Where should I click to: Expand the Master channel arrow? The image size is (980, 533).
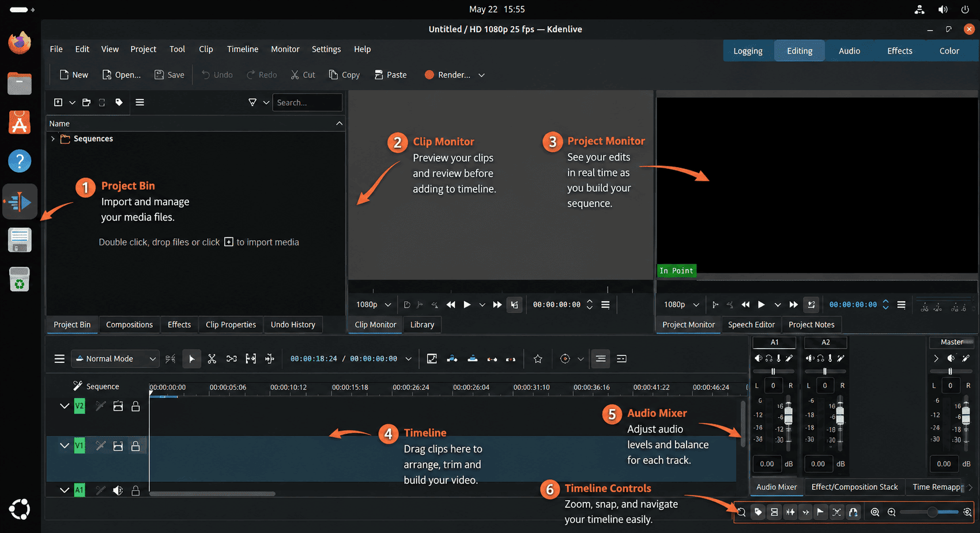936,358
